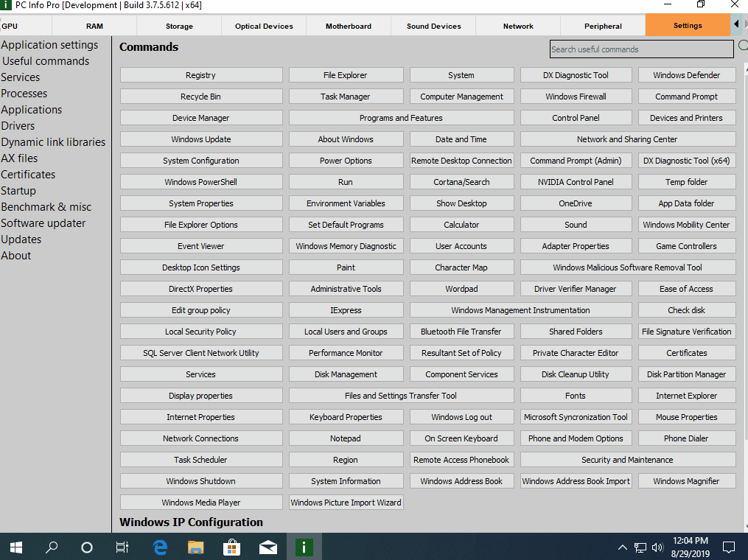The image size is (748, 560).
Task: Open Benchmark & misc in sidebar
Action: click(46, 207)
